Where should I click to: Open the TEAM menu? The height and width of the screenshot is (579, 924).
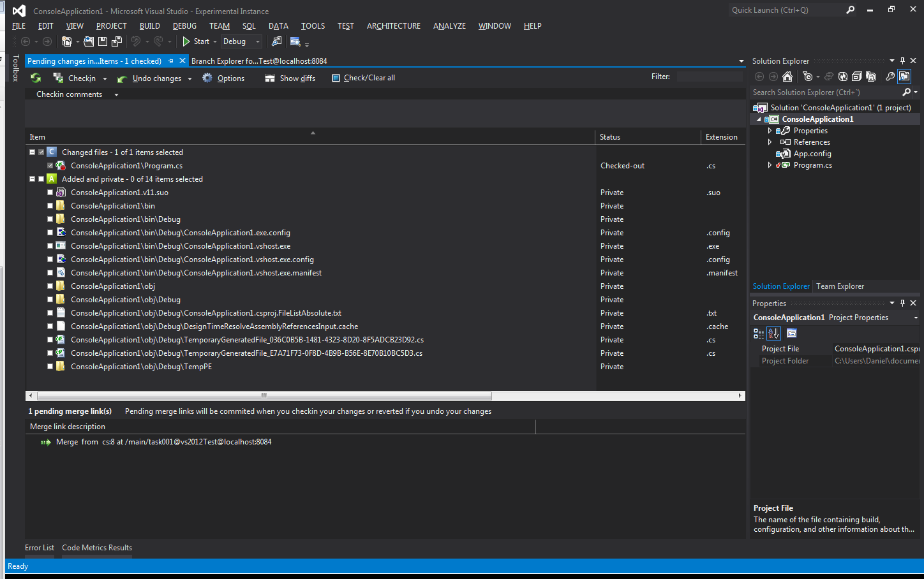click(x=219, y=26)
